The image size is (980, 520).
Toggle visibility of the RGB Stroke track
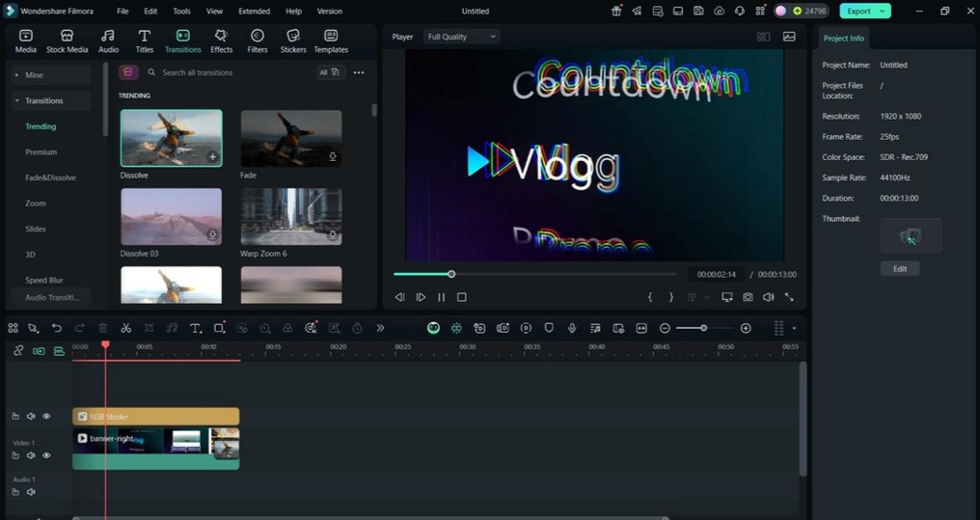[46, 416]
